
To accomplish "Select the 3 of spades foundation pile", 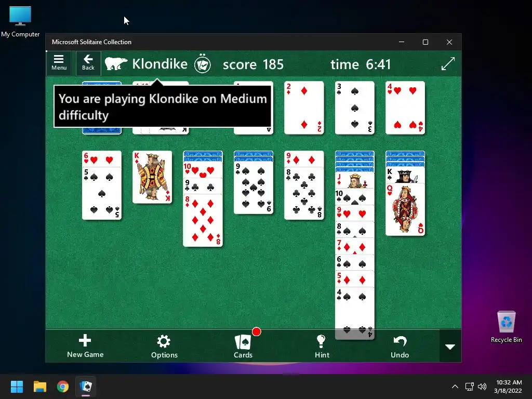I will [354, 108].
